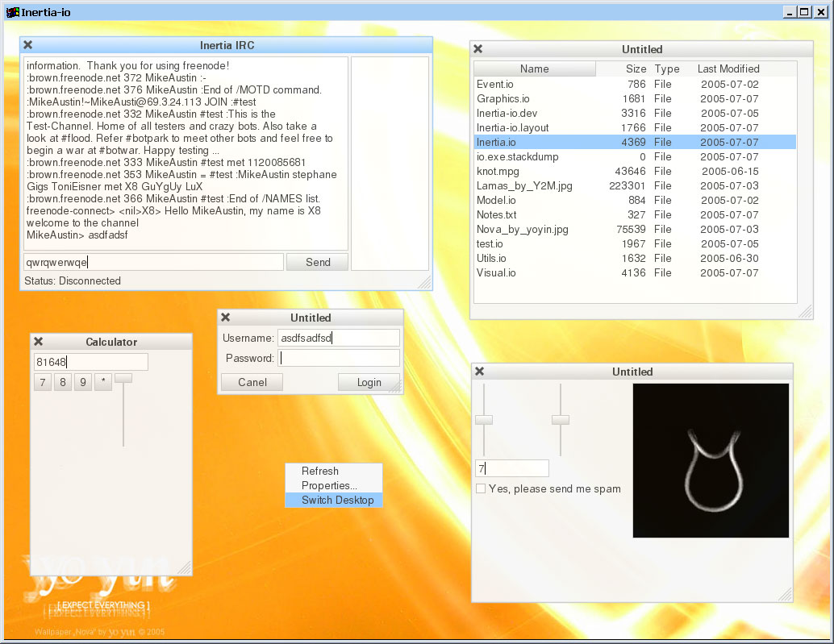Click the text field containing 7
Viewport: 834px width, 644px height.
tap(512, 468)
